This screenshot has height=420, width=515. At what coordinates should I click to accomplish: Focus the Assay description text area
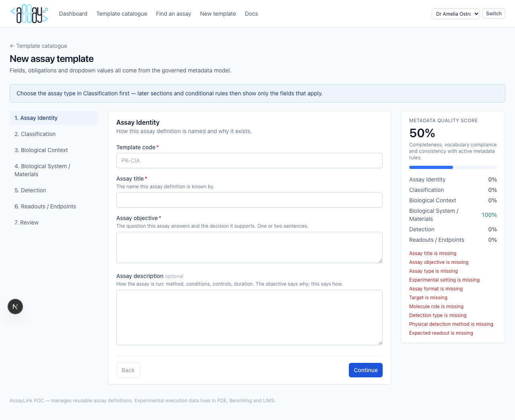coord(249,317)
